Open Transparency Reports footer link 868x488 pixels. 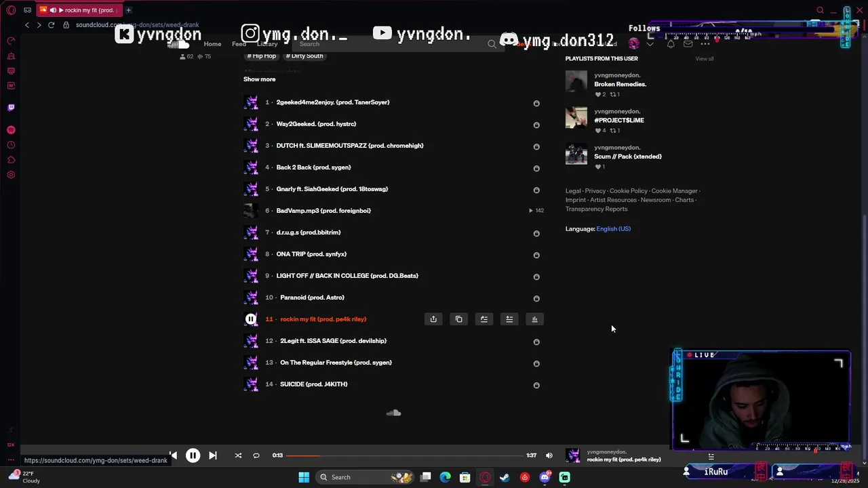596,209
